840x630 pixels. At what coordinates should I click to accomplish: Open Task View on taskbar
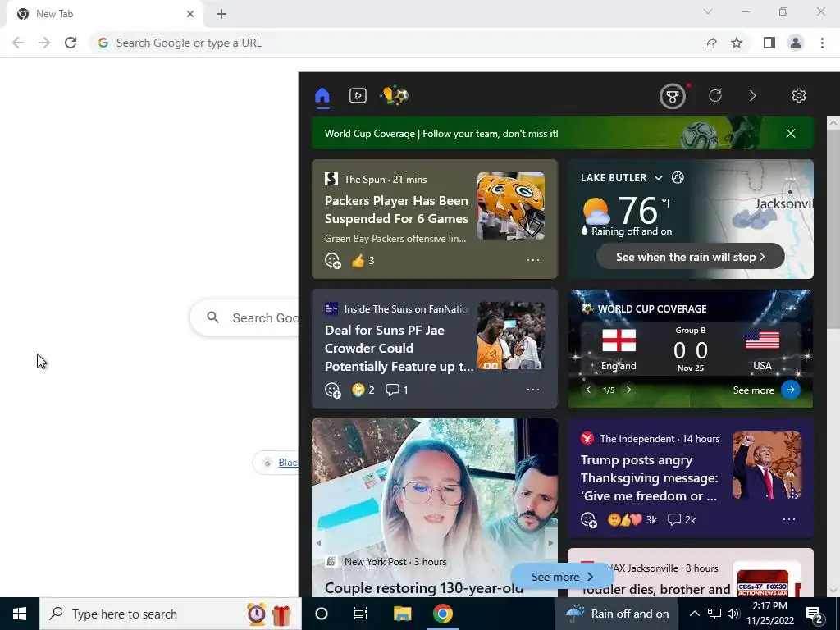pyautogui.click(x=361, y=614)
